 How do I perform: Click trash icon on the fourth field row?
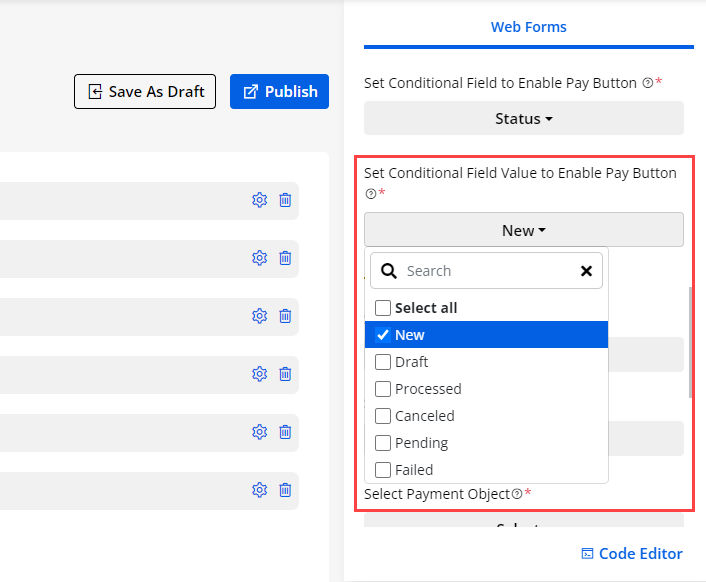[285, 374]
